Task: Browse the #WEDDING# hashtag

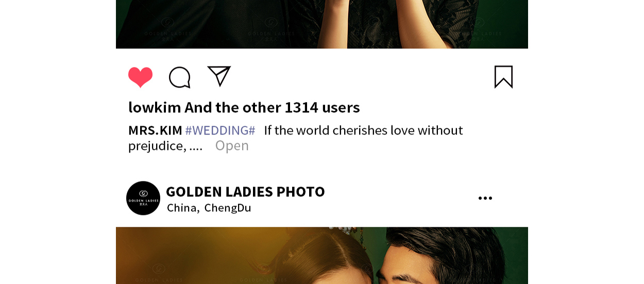Action: pos(220,130)
